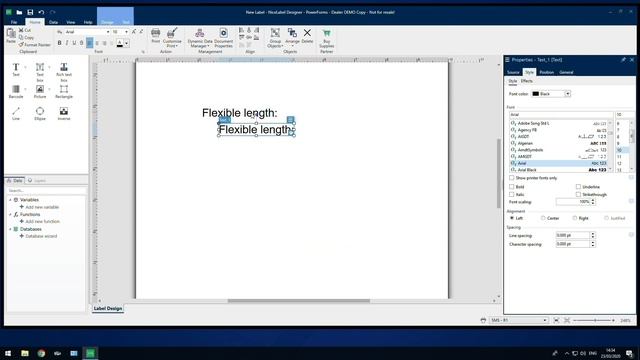
Task: Click Database wizard
Action: pos(38,236)
